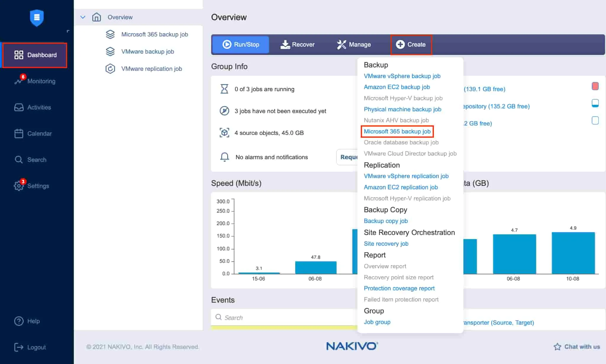Click the red repository status indicator
This screenshot has height=364, width=606.
595,86
